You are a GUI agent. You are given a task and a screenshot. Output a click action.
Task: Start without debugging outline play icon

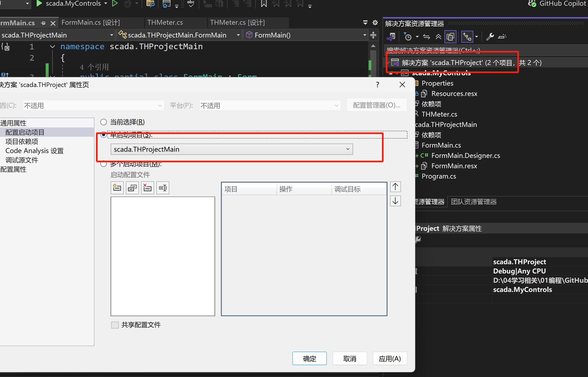(115, 4)
